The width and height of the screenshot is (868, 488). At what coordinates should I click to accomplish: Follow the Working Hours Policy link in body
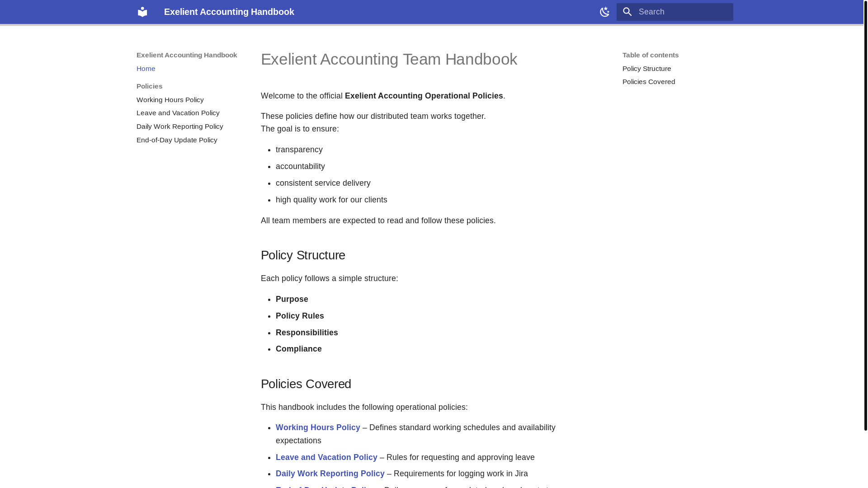point(318,427)
